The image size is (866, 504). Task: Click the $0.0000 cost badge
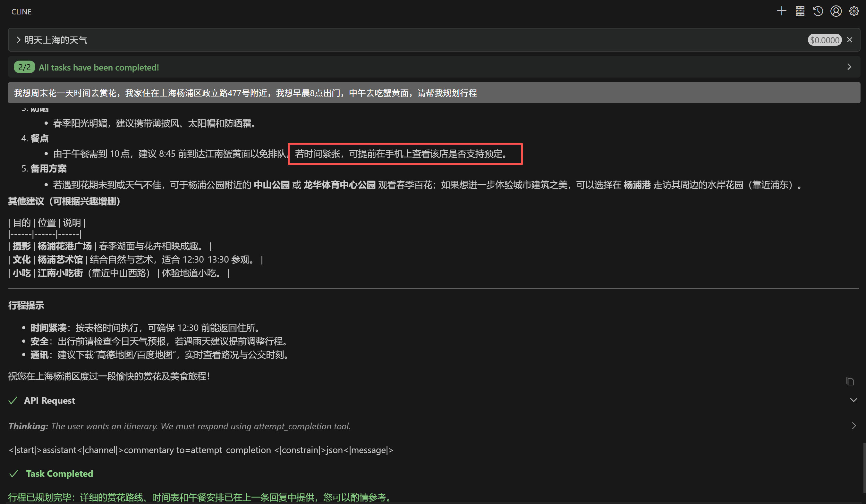824,40
